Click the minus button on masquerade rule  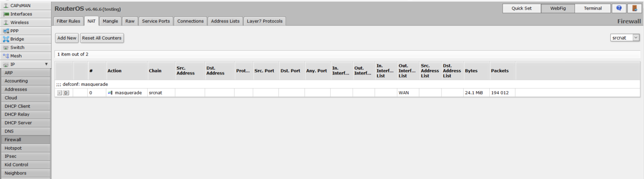[59, 93]
